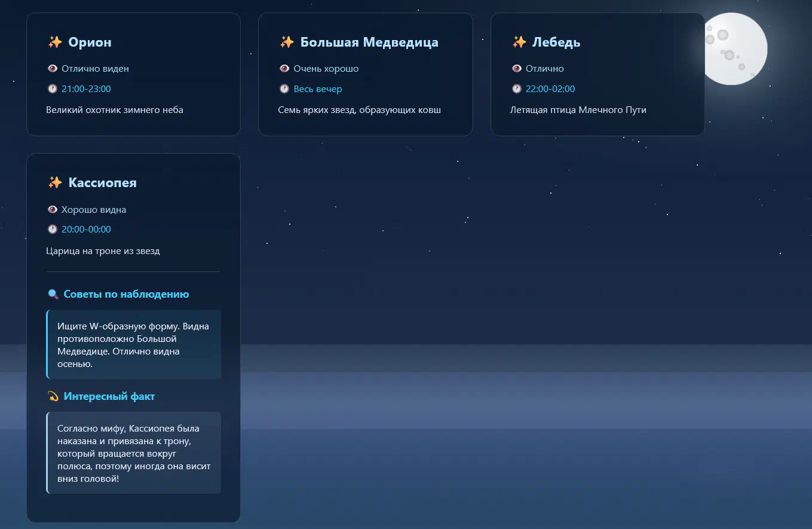Click the comet icon by Интересный факт

[53, 396]
